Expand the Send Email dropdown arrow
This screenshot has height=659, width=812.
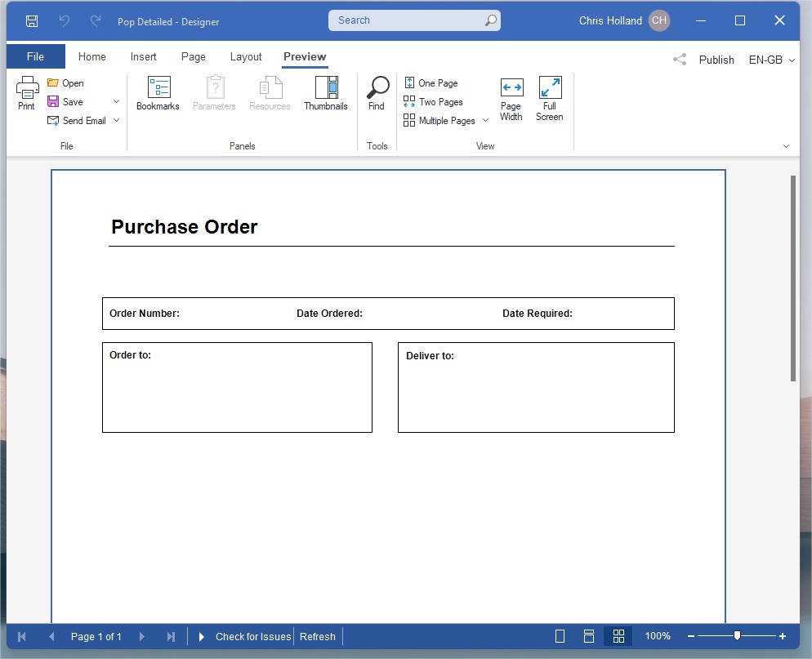click(117, 120)
